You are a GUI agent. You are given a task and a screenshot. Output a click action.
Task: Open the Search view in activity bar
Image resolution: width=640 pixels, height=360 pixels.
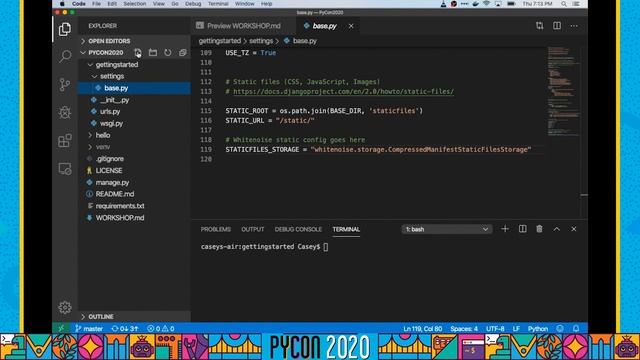click(65, 56)
